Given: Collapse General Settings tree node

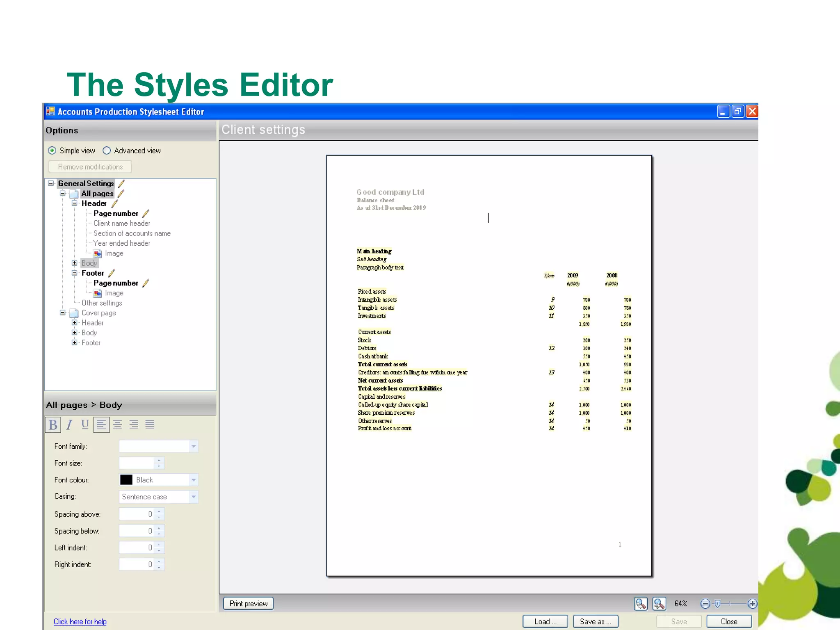Looking at the screenshot, I should coord(51,183).
